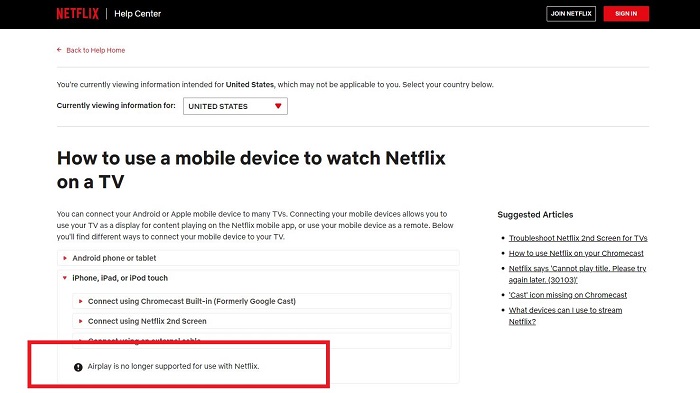Image resolution: width=700 pixels, height=393 pixels.
Task: Go back to Help Home
Action: pos(96,50)
